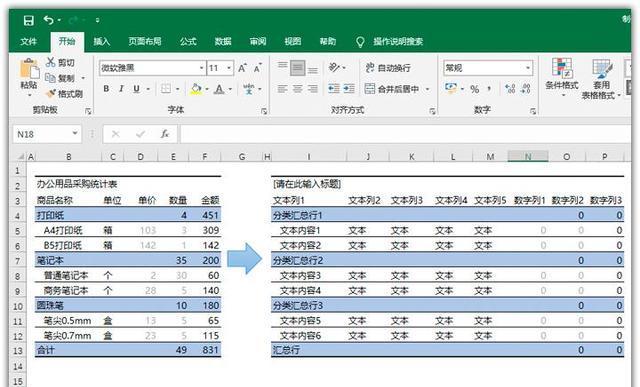
Task: Click the text orientation icon
Action: pyautogui.click(x=335, y=67)
